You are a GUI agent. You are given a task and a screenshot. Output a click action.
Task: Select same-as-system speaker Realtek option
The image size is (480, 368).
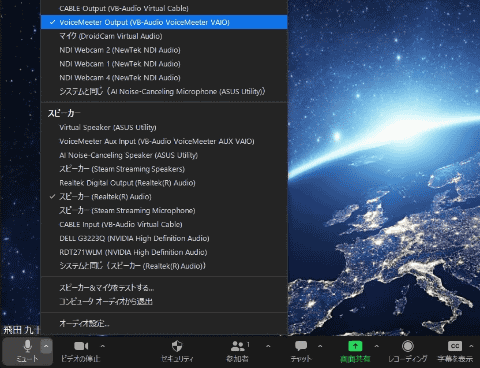[164, 266]
